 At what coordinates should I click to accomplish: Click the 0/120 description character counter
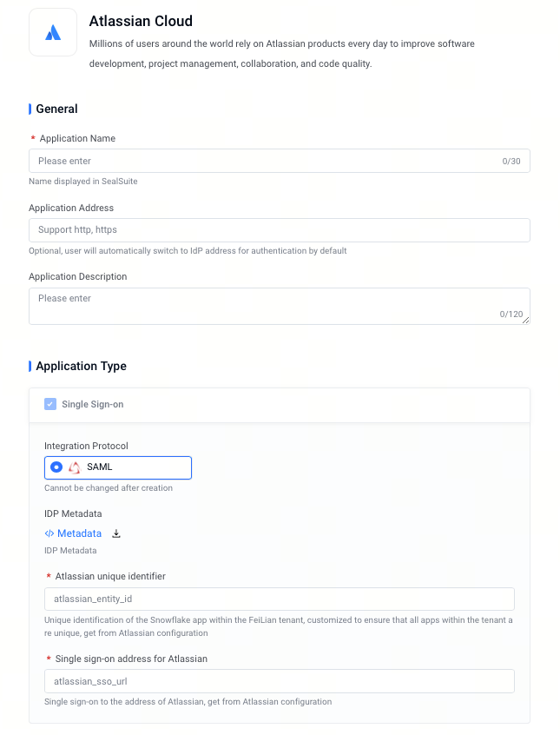point(511,314)
